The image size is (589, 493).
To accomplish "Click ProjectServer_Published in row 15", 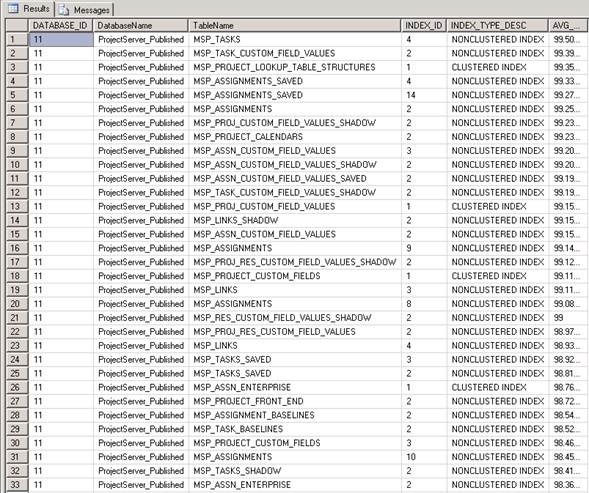I will pos(141,234).
